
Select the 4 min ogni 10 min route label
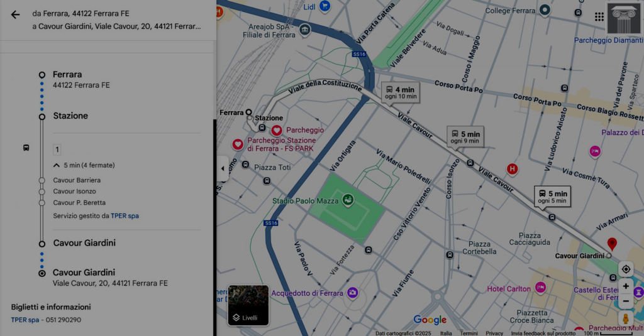click(x=401, y=93)
